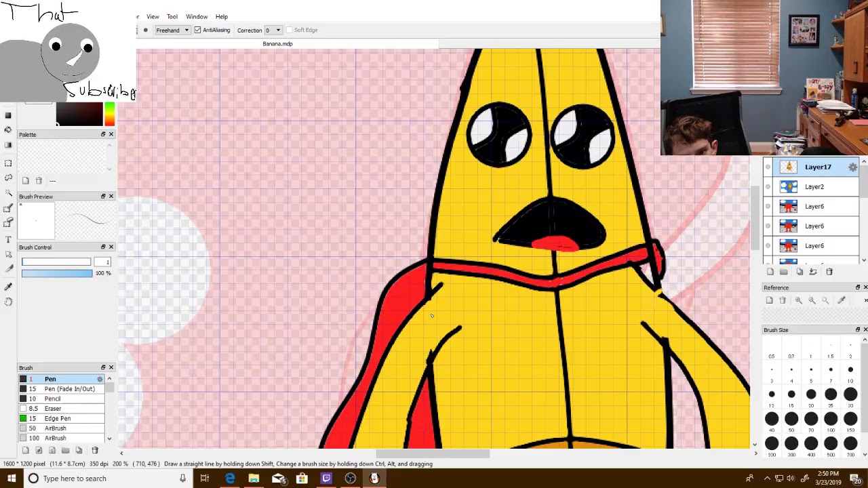Hide the first Layer6 layer
This screenshot has width=868, height=488.
(768, 206)
